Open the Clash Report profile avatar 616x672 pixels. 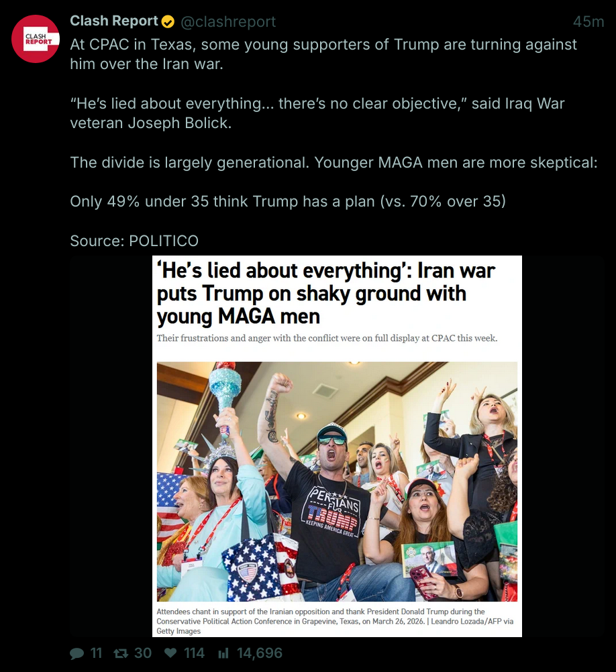click(x=35, y=39)
